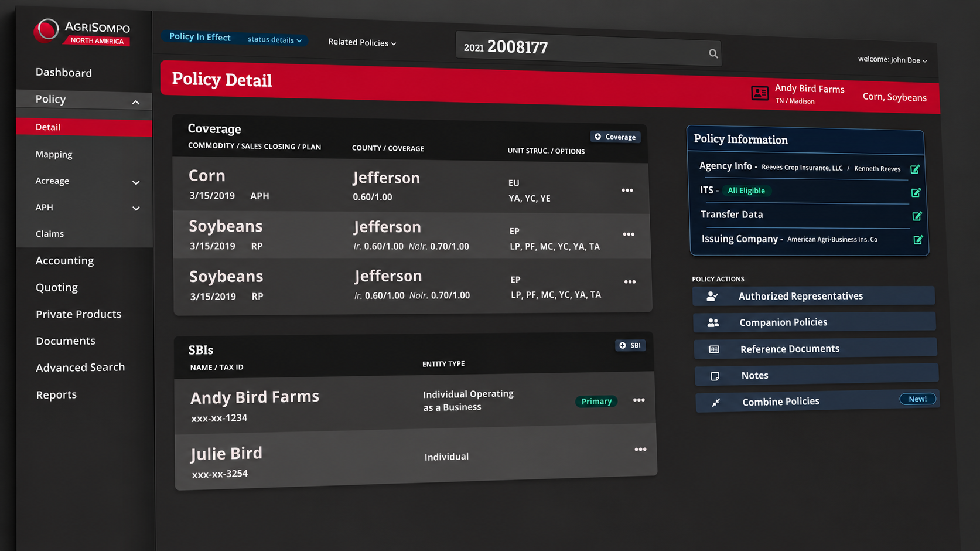The image size is (980, 551).
Task: Open Reference Documents policy action
Action: coord(815,349)
